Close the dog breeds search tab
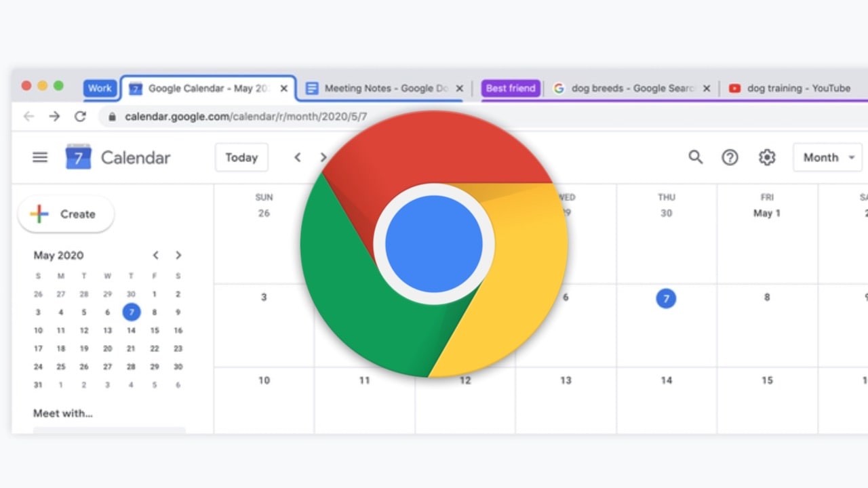Screen dimensions: 868x488 click(707, 88)
